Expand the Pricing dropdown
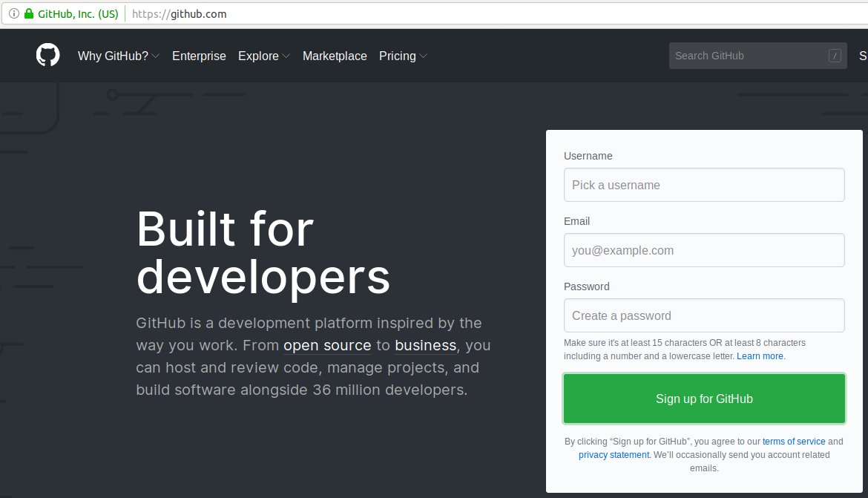Screen dimensions: 868x498 pos(403,56)
